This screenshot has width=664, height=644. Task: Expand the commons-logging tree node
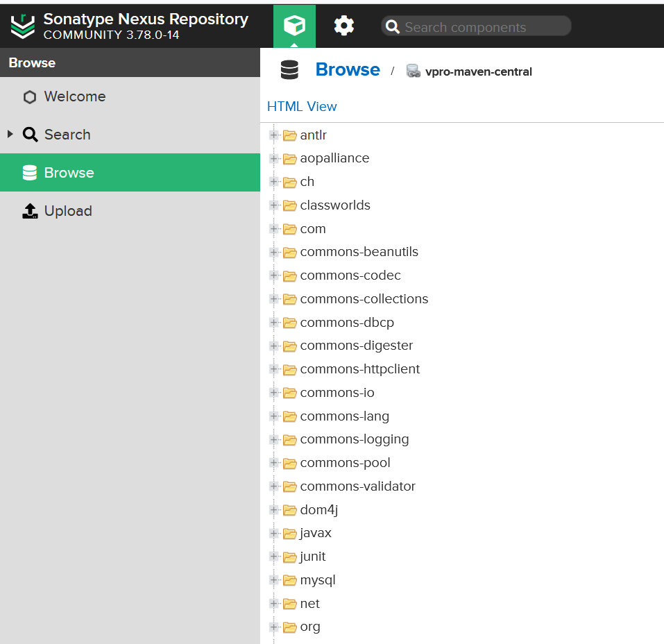pos(273,439)
